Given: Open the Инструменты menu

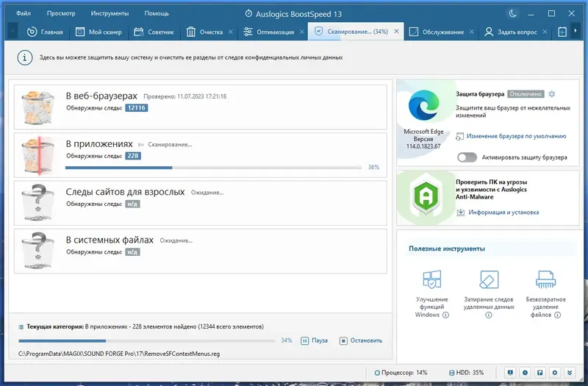Looking at the screenshot, I should (x=110, y=13).
